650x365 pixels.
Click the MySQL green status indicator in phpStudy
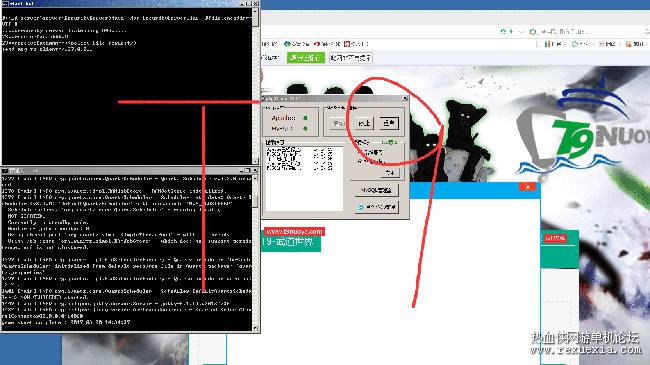coord(306,129)
